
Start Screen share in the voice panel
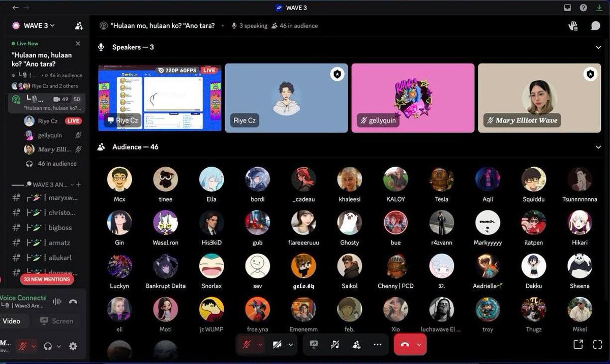coord(57,321)
